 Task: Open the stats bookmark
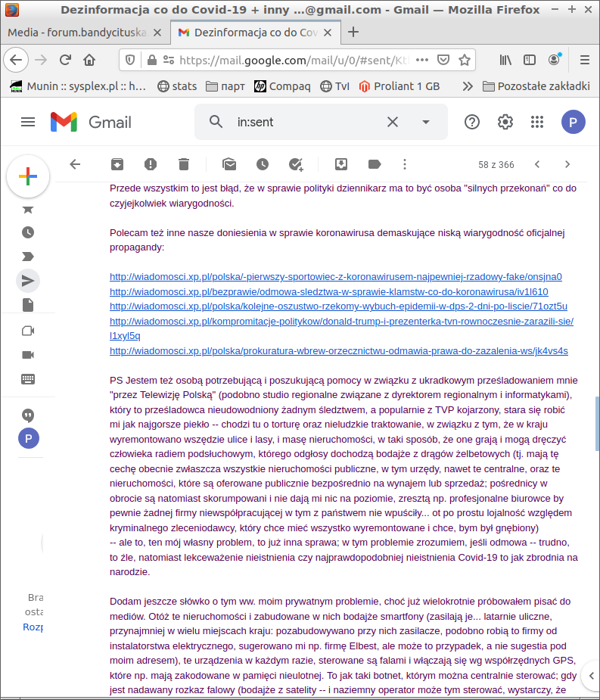tap(177, 86)
